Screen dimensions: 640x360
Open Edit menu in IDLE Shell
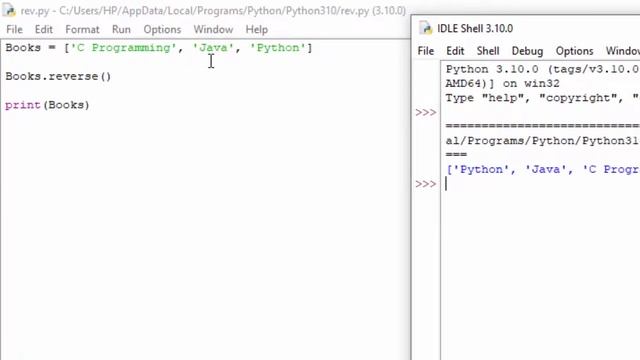tap(455, 51)
